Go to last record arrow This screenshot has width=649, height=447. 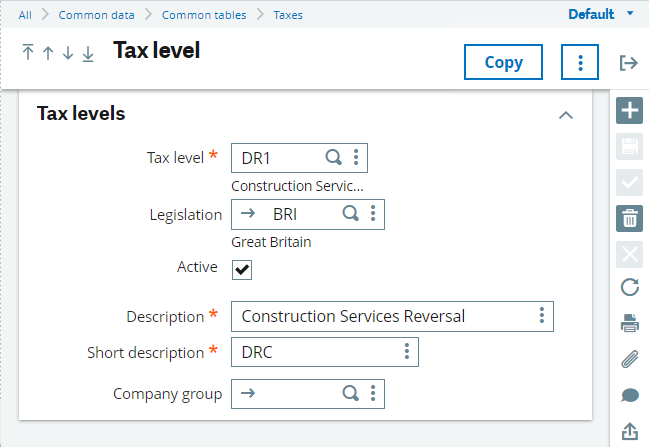coord(88,54)
